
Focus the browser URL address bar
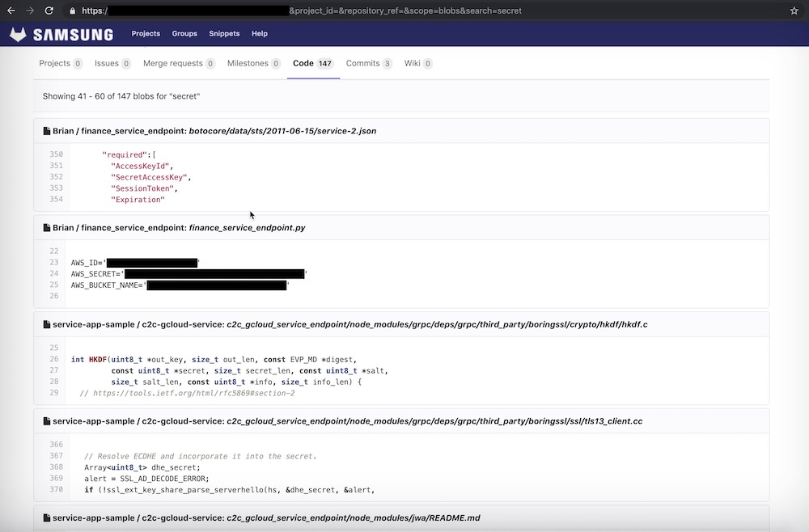click(x=404, y=11)
